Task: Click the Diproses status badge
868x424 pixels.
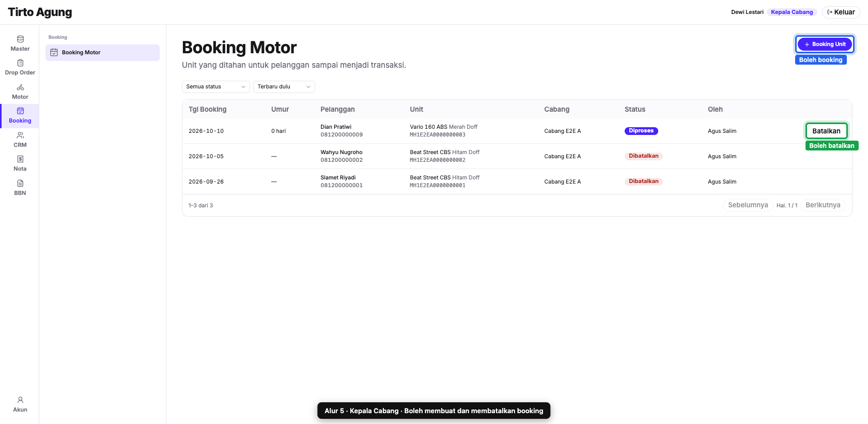Action: click(641, 131)
